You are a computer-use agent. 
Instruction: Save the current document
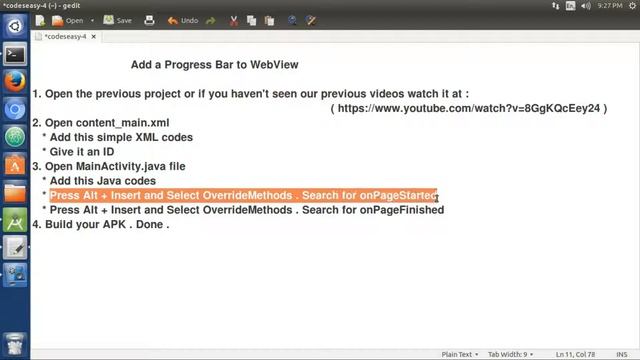118,20
